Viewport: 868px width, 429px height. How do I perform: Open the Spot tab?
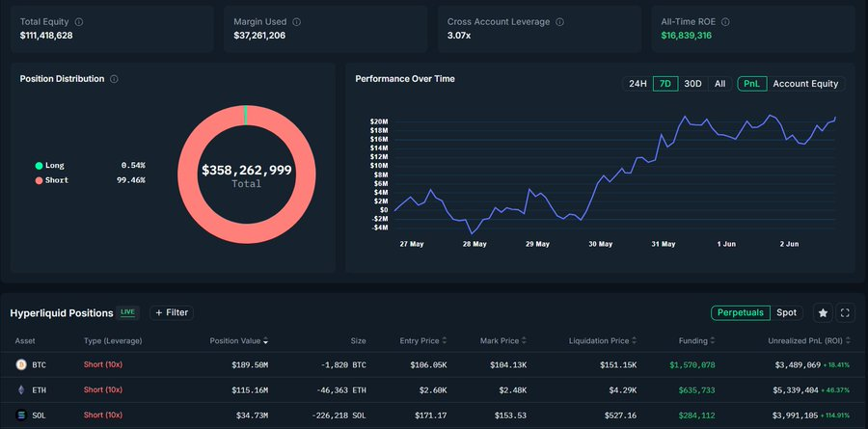point(786,312)
